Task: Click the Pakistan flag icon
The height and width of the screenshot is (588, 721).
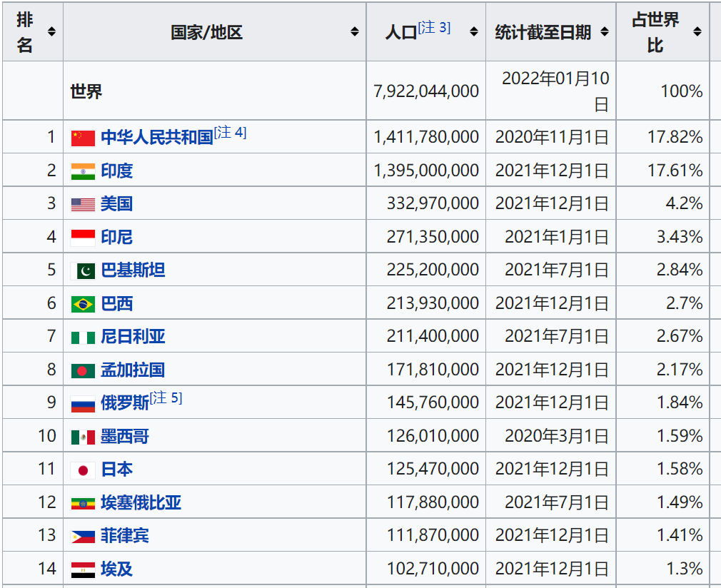Action: pos(84,270)
